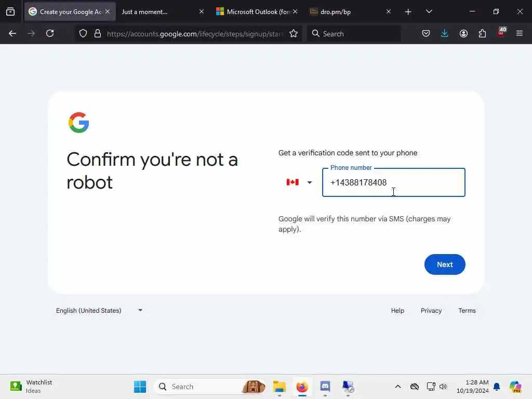This screenshot has height=399, width=532.
Task: Click the site security padlock icon
Action: (x=98, y=33)
